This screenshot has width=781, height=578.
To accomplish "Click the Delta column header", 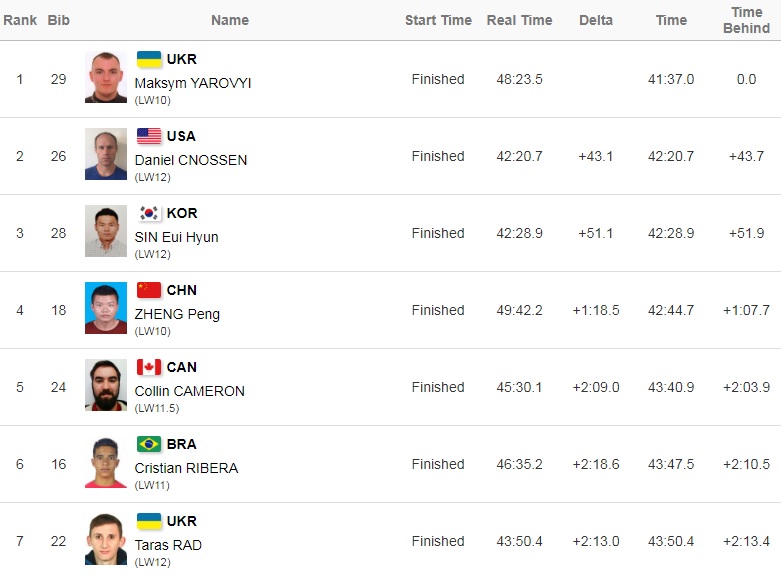I will 596,20.
